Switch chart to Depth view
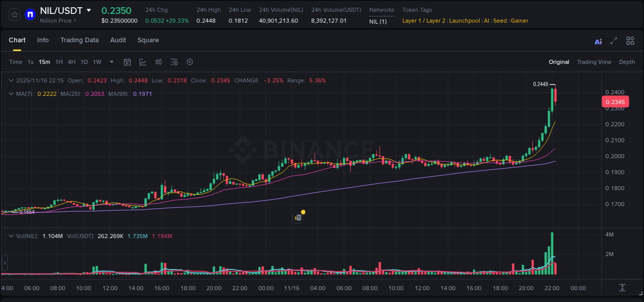The width and height of the screenshot is (644, 302). [626, 62]
